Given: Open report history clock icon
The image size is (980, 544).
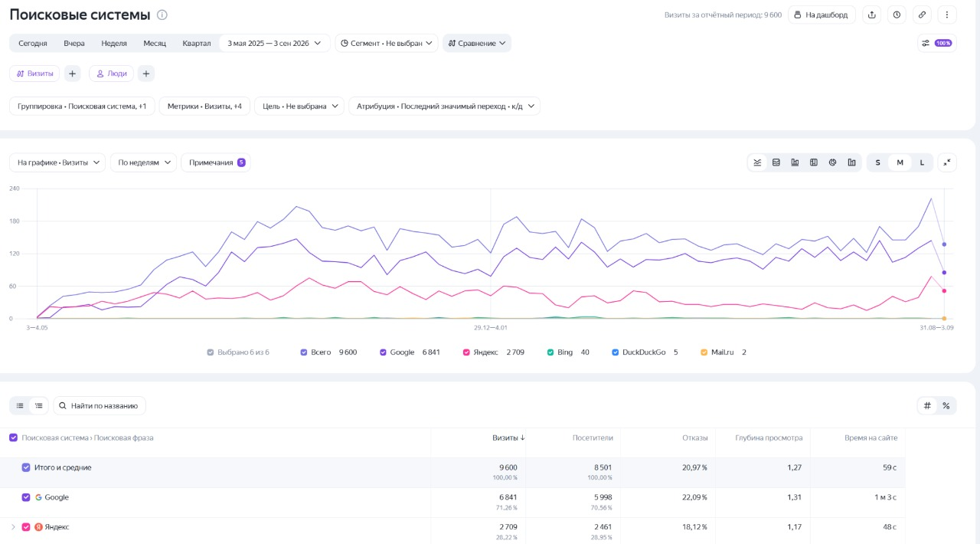Looking at the screenshot, I should (897, 15).
